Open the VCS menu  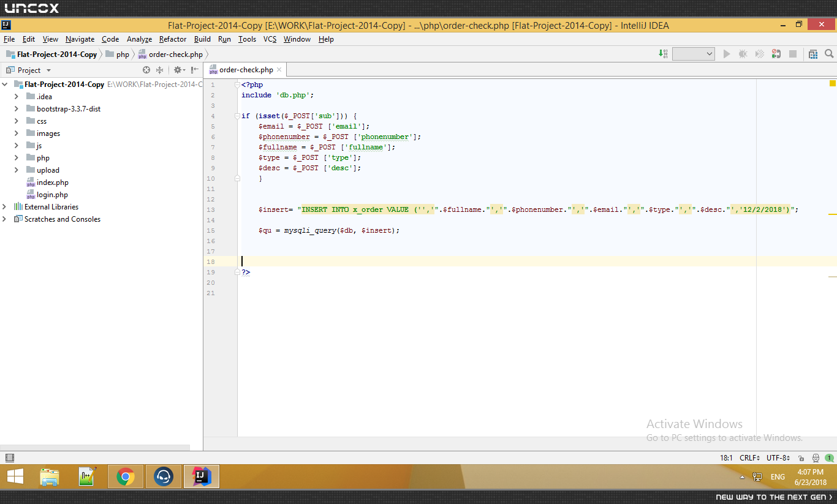point(270,39)
